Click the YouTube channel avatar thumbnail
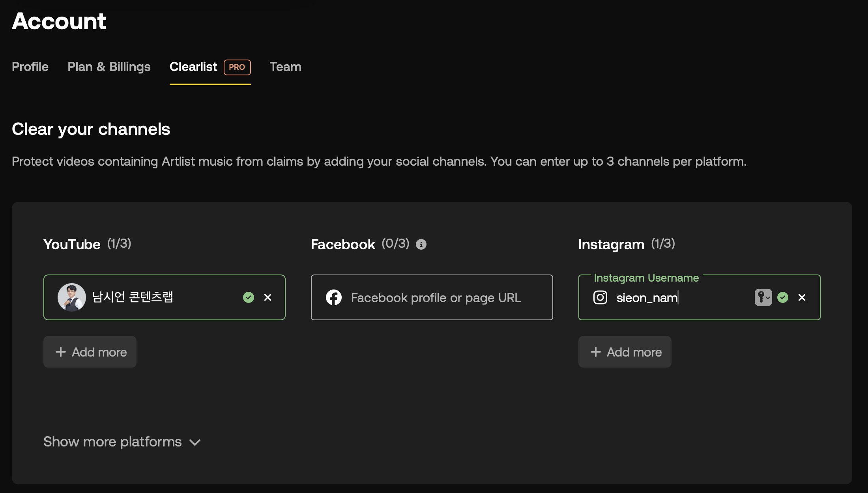This screenshot has height=493, width=868. (71, 297)
